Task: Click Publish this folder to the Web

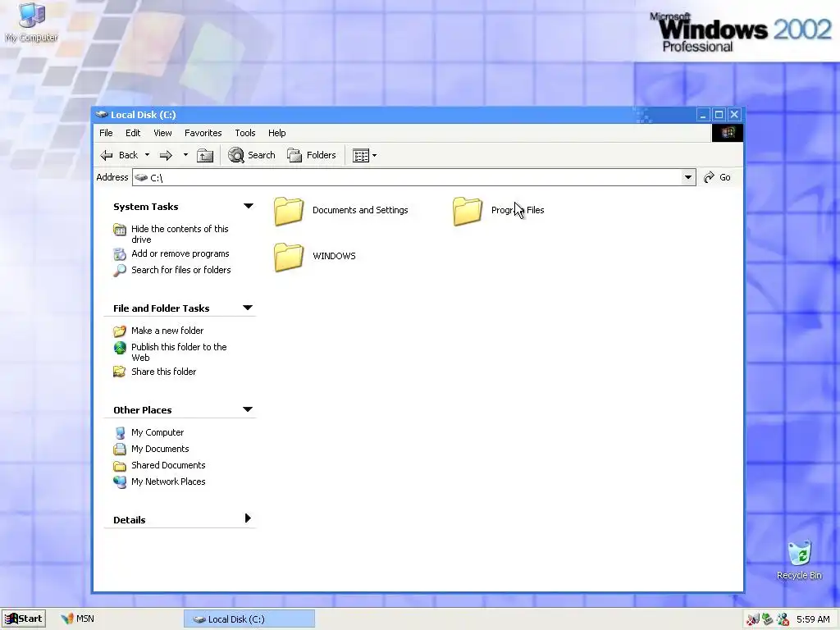Action: (179, 353)
